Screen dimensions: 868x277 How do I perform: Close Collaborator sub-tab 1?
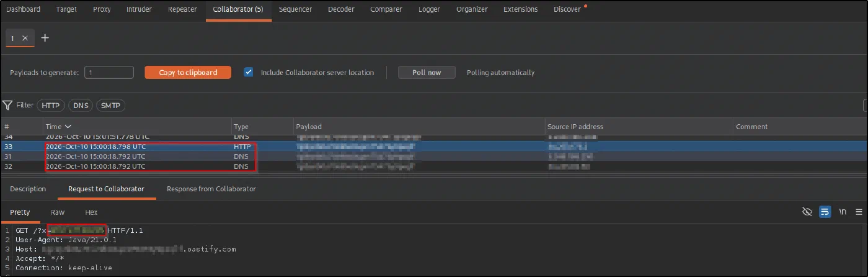pyautogui.click(x=25, y=38)
